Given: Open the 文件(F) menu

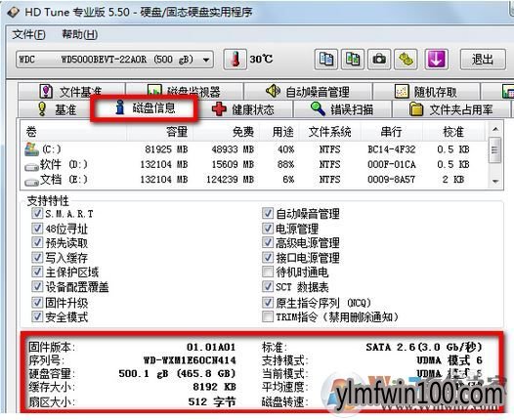Looking at the screenshot, I should [29, 34].
